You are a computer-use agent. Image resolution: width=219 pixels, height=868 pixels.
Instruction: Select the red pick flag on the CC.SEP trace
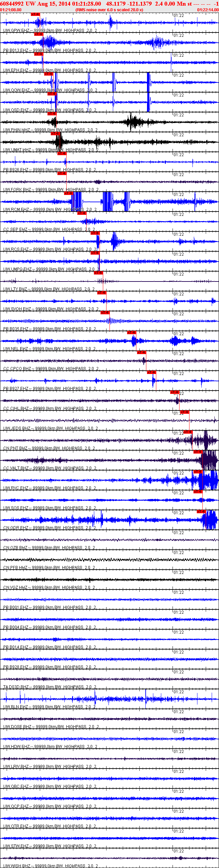pyautogui.click(x=82, y=213)
